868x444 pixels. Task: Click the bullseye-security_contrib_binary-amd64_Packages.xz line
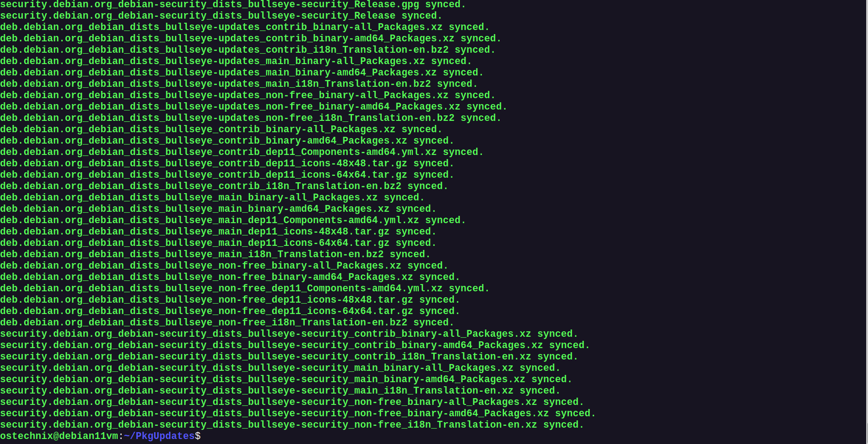coord(295,345)
